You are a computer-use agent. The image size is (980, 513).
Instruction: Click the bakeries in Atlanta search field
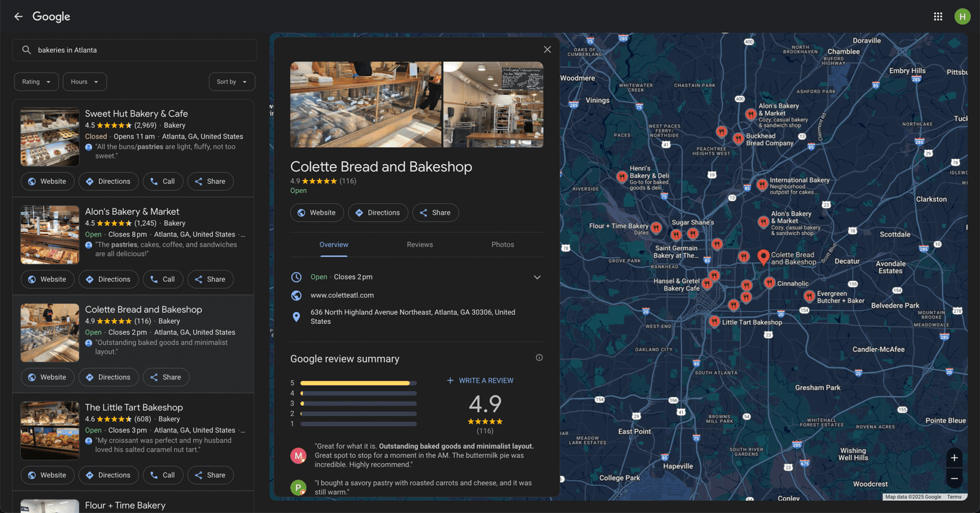(135, 50)
